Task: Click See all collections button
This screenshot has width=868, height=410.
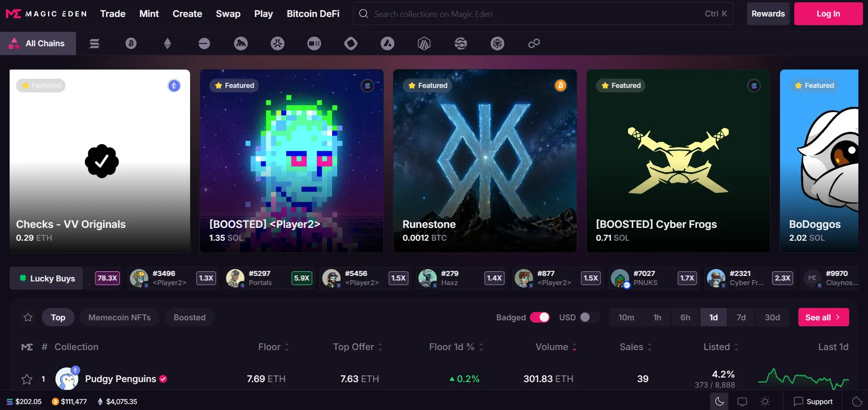Action: point(823,318)
